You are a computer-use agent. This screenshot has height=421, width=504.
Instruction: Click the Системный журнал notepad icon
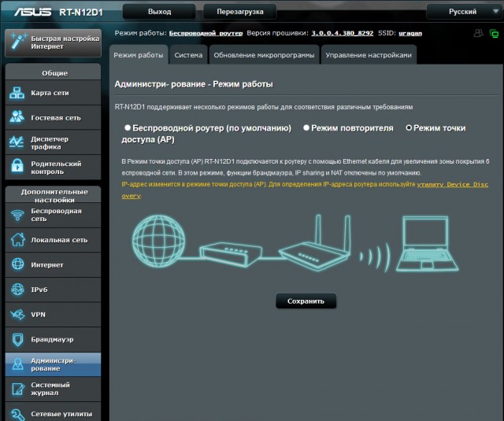pos(17,389)
